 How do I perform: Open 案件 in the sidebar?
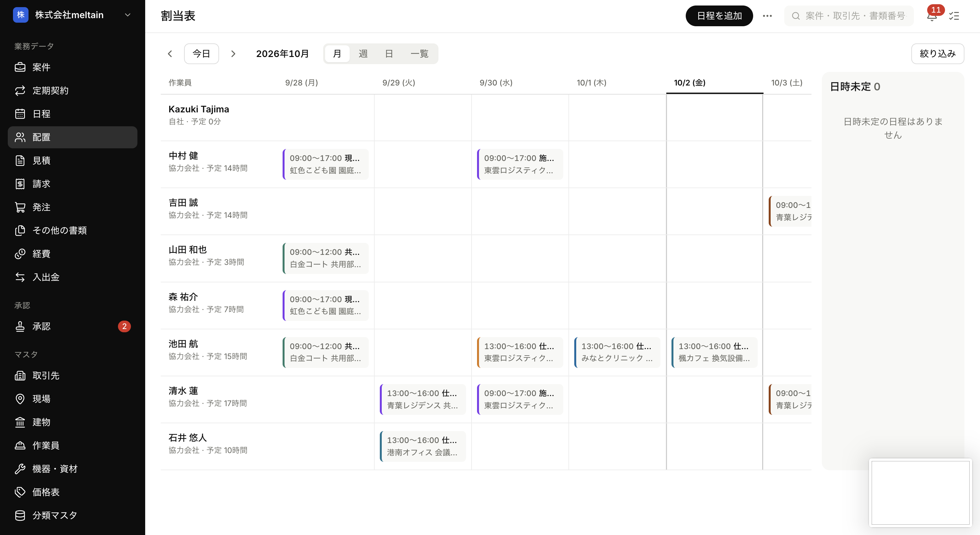72,67
